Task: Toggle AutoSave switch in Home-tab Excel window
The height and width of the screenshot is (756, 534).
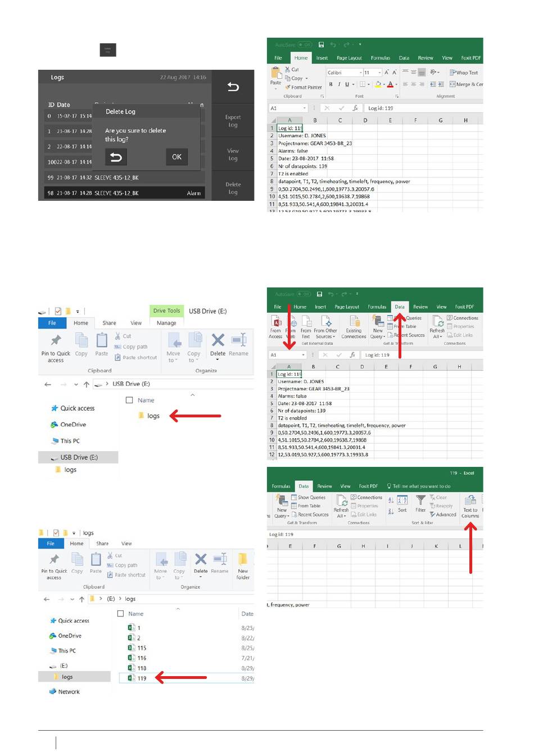Action: tap(305, 44)
